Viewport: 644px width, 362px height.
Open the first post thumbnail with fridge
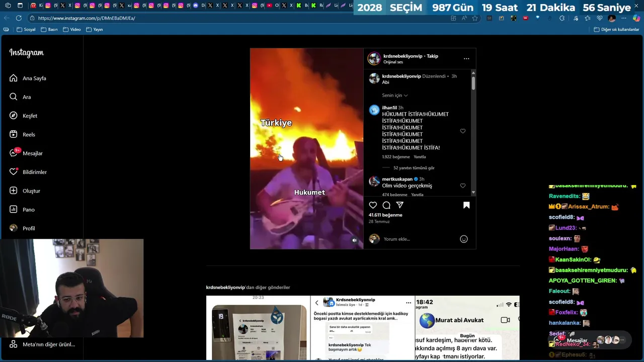[x=258, y=328]
